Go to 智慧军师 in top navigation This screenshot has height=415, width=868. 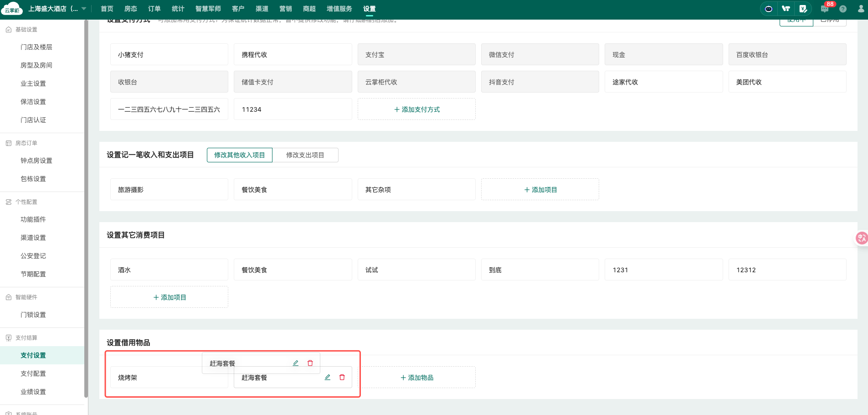(208, 9)
